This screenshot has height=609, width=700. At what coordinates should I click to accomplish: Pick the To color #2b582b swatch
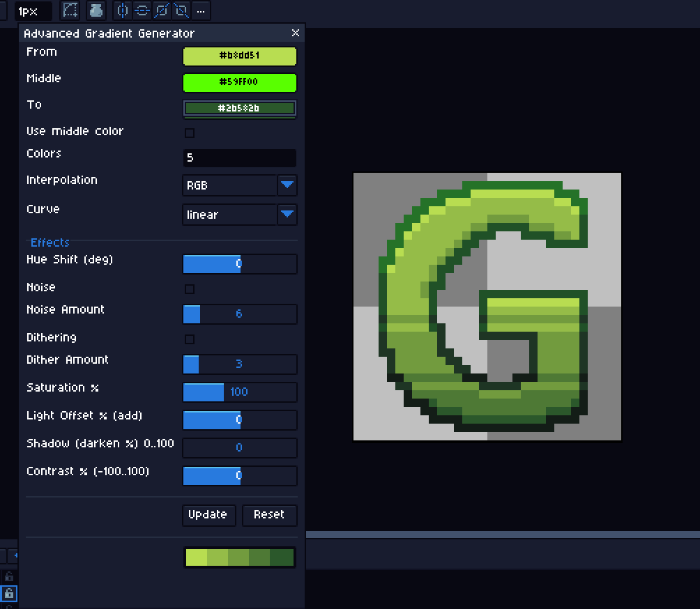(x=240, y=109)
